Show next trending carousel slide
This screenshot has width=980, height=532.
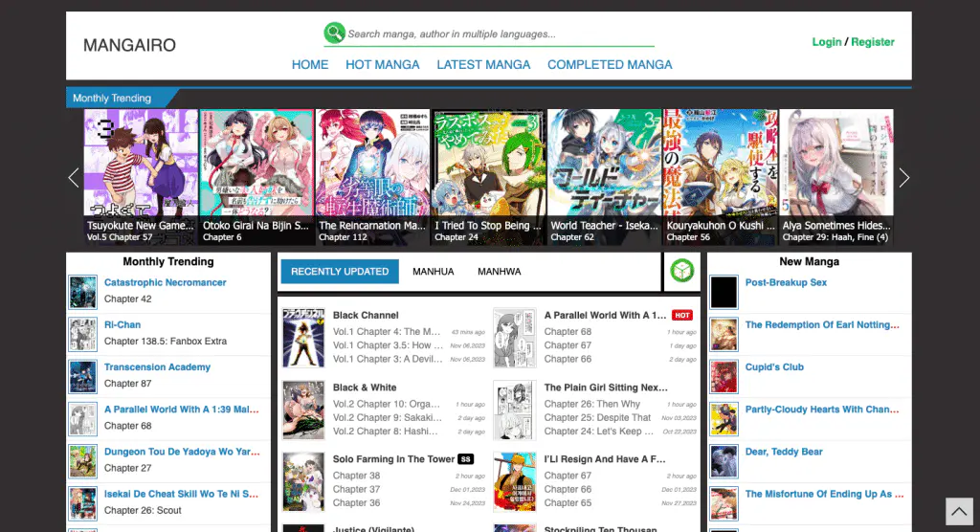tap(903, 178)
